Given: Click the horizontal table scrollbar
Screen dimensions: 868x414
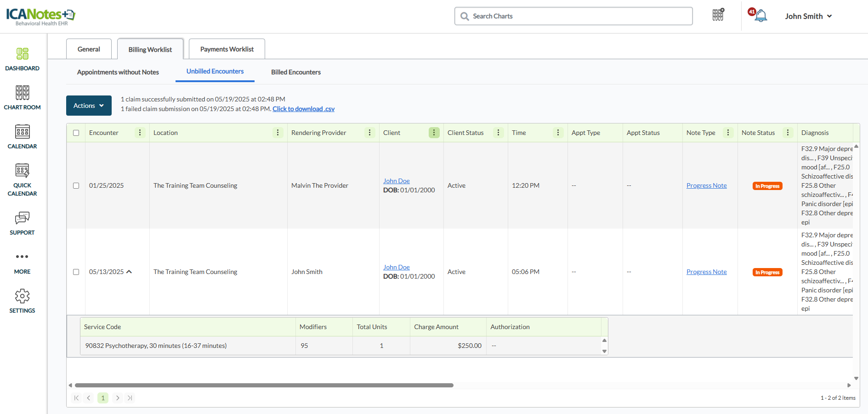Looking at the screenshot, I should 264,386.
